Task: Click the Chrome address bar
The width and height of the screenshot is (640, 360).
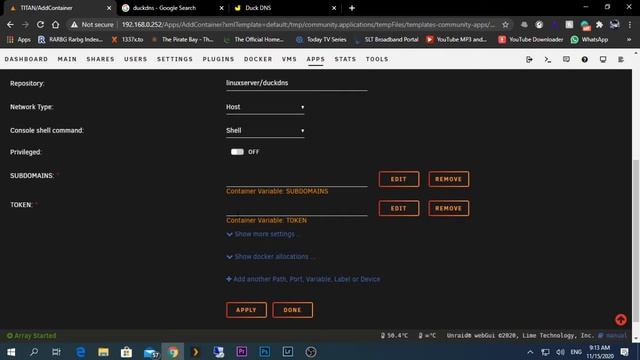Action: click(308, 24)
